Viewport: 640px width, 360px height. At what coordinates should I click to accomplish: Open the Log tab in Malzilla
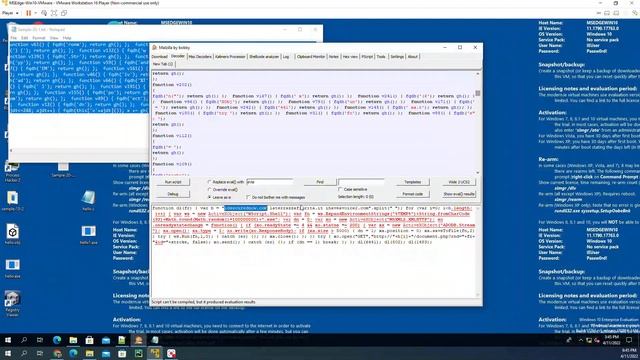click(x=286, y=57)
